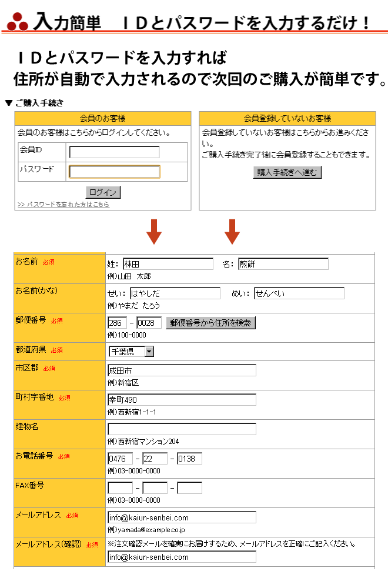This screenshot has width=388, height=588.
Task: Click example text 例)yamada@example.co.jp
Action: 146,530
